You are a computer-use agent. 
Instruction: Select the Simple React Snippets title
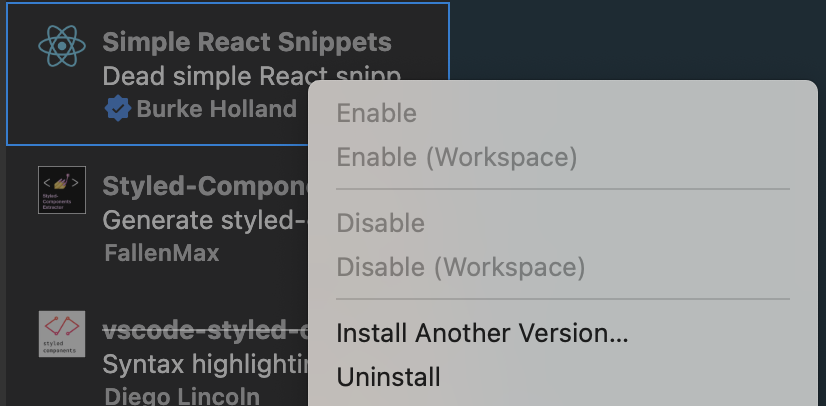[x=247, y=43]
